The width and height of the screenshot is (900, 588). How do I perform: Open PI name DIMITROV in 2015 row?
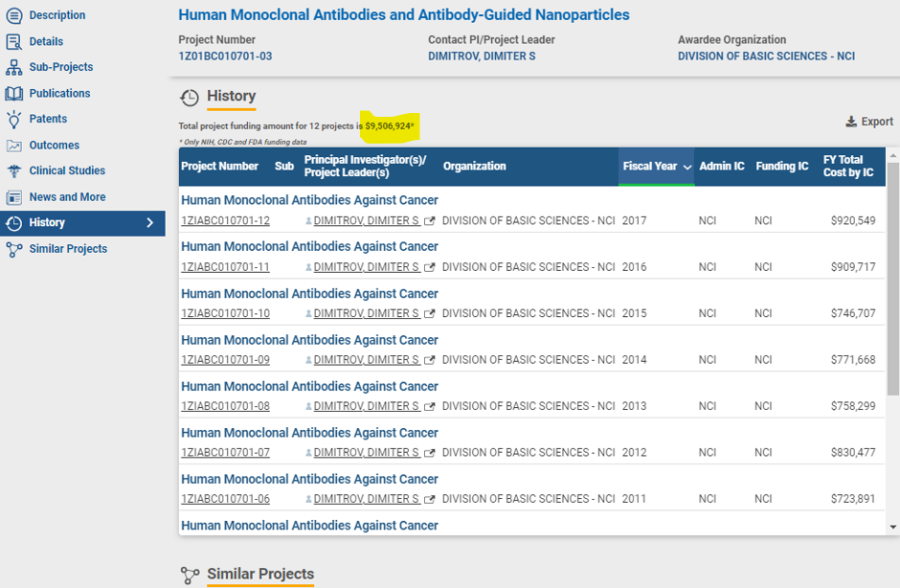[366, 313]
